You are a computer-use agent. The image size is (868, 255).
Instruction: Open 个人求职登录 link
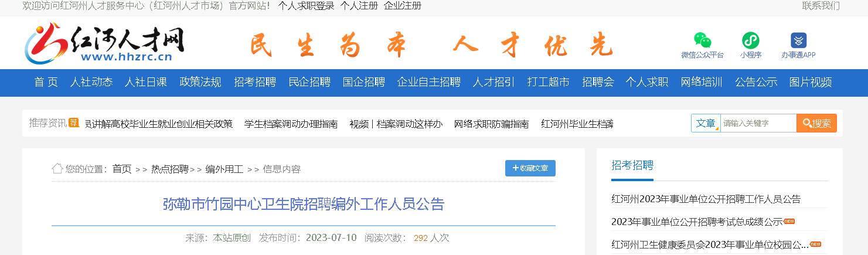(x=306, y=6)
